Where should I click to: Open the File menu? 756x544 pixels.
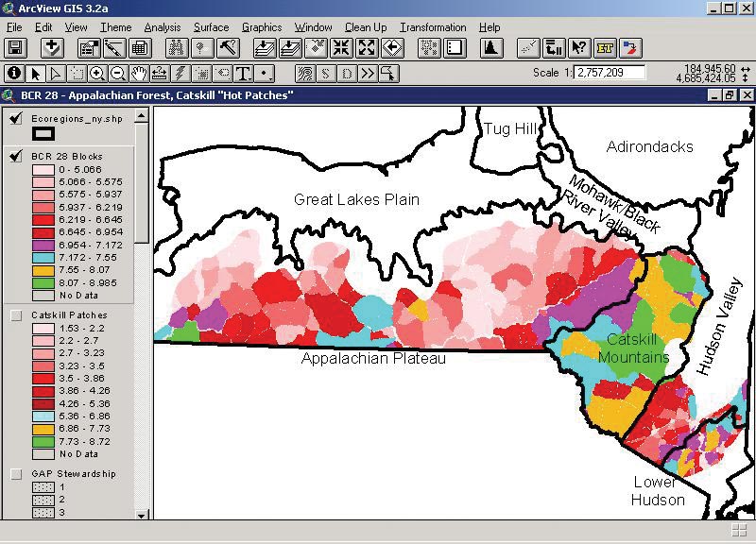[x=14, y=27]
